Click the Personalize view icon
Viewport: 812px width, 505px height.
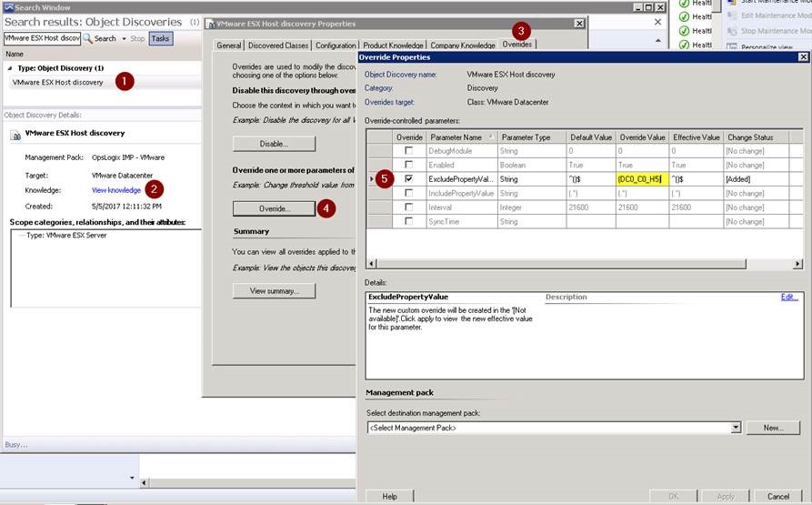[x=733, y=47]
